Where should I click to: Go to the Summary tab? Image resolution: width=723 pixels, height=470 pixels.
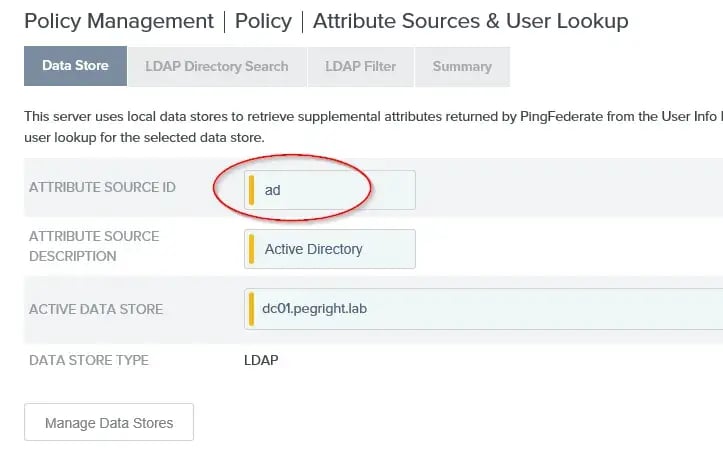(x=462, y=66)
